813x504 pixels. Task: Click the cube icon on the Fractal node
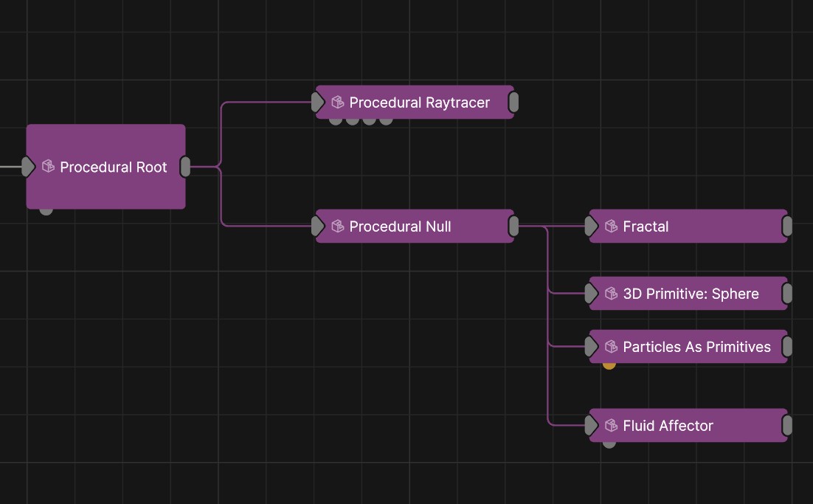pyautogui.click(x=611, y=227)
